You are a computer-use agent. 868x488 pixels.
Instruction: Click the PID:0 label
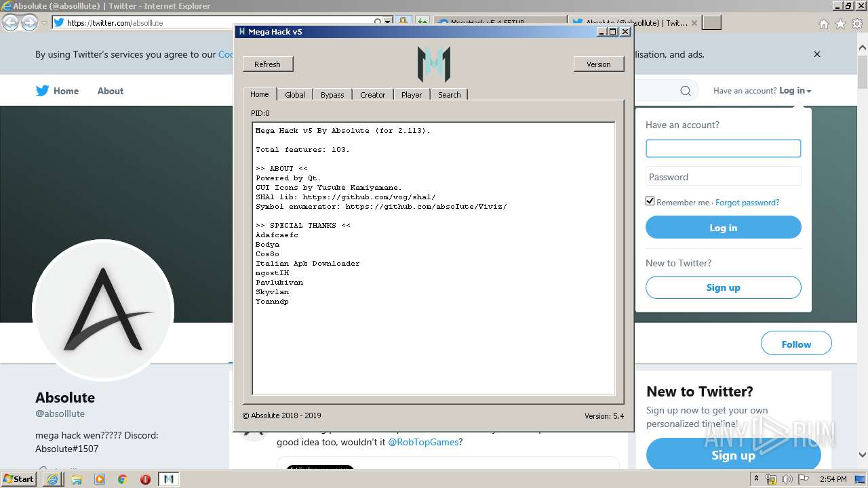[260, 113]
